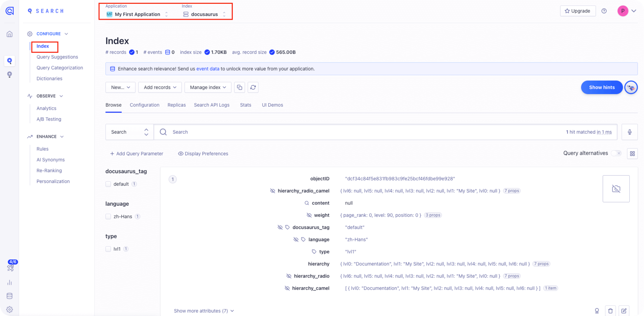Click the Algolia logo icon
The image size is (644, 316).
point(10,11)
